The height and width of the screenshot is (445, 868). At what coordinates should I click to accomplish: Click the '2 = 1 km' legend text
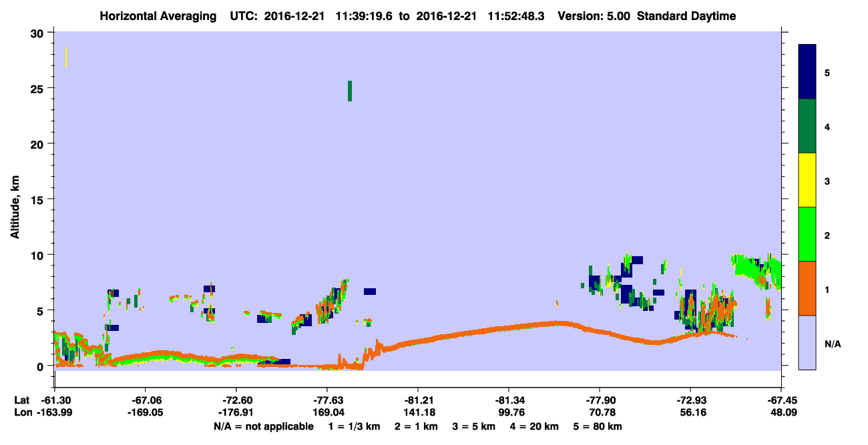tap(417, 426)
